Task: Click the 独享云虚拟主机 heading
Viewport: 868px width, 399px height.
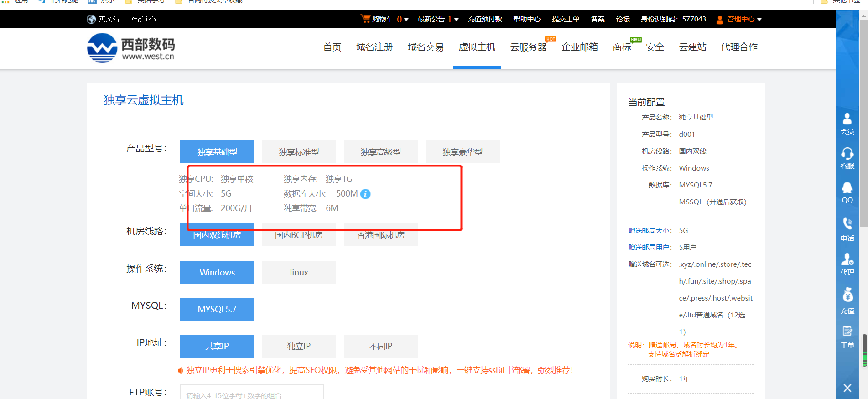Action: [x=144, y=100]
